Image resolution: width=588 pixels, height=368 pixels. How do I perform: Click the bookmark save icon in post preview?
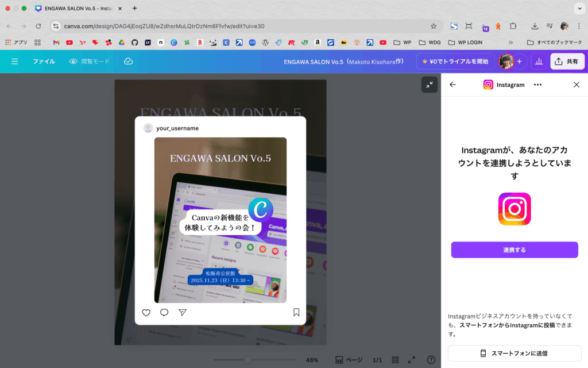pos(296,312)
